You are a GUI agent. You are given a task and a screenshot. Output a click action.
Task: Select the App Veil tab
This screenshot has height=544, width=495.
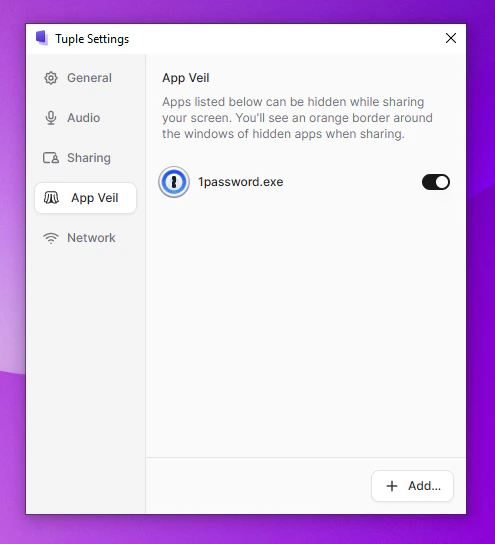click(x=85, y=198)
